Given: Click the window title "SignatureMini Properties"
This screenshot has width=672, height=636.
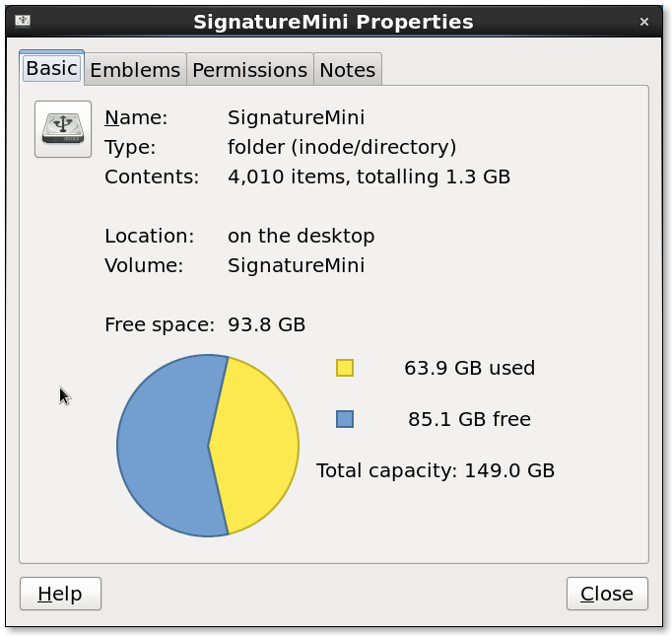Looking at the screenshot, I should pos(333,22).
